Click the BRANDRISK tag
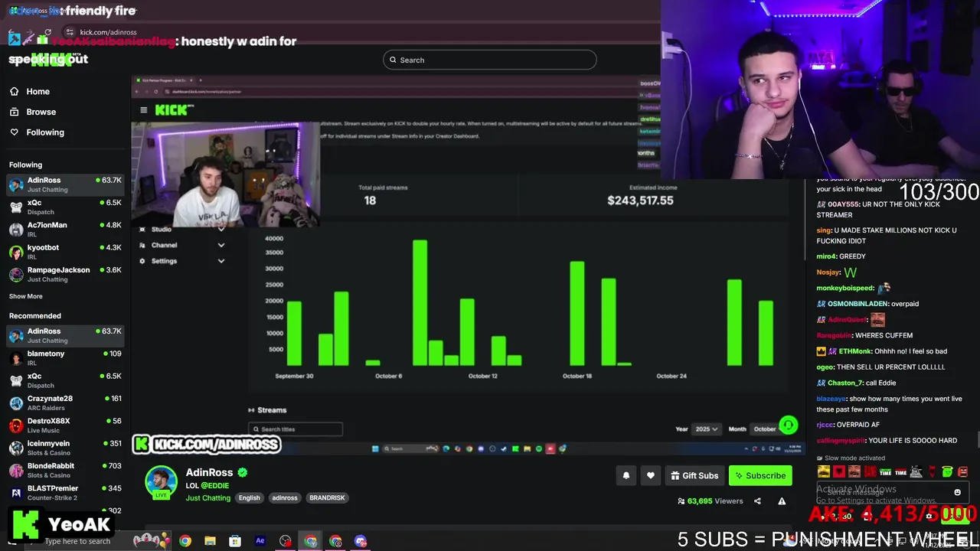The height and width of the screenshot is (551, 980). pos(327,497)
